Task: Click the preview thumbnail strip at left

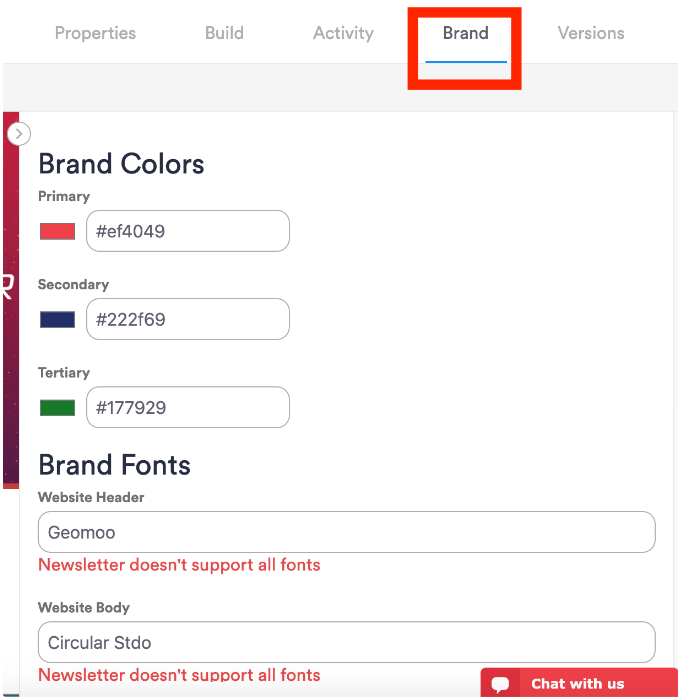Action: (10, 300)
